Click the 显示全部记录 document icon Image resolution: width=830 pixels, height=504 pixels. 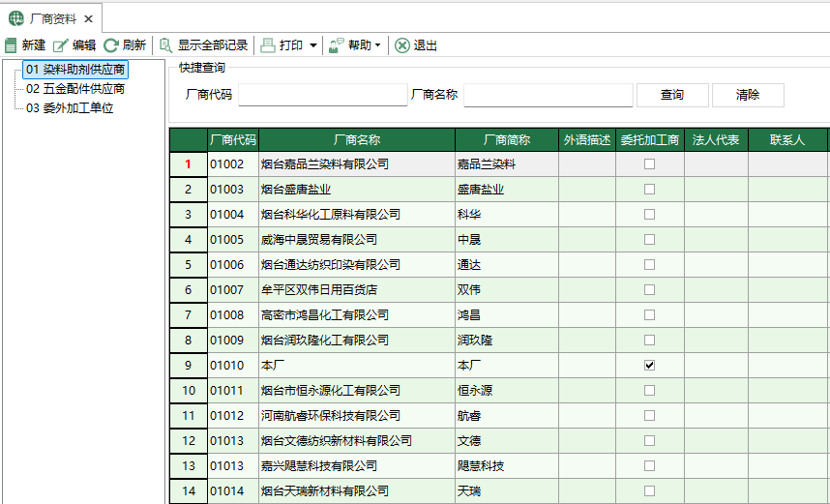(x=166, y=45)
